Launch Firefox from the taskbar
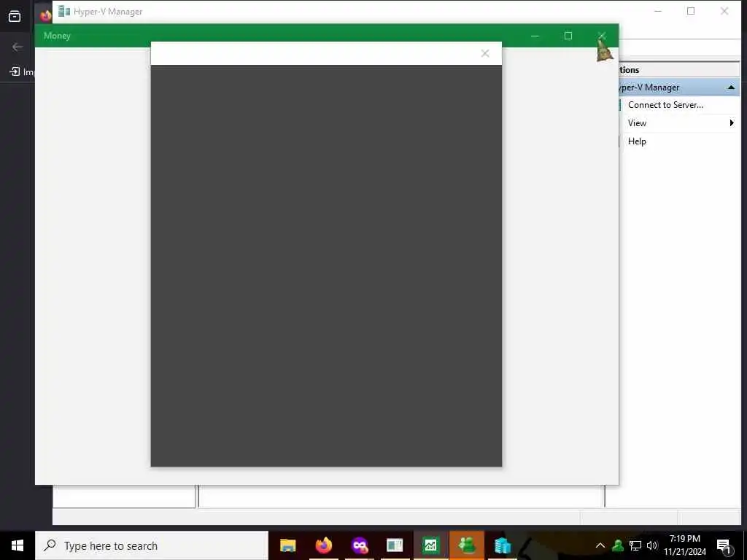Image resolution: width=747 pixels, height=560 pixels. [x=323, y=545]
